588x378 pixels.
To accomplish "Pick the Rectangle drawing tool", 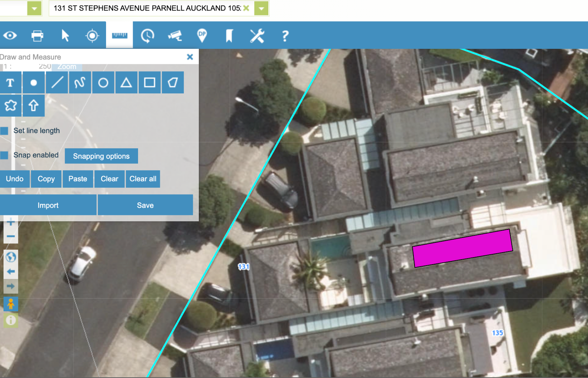I will click(150, 83).
